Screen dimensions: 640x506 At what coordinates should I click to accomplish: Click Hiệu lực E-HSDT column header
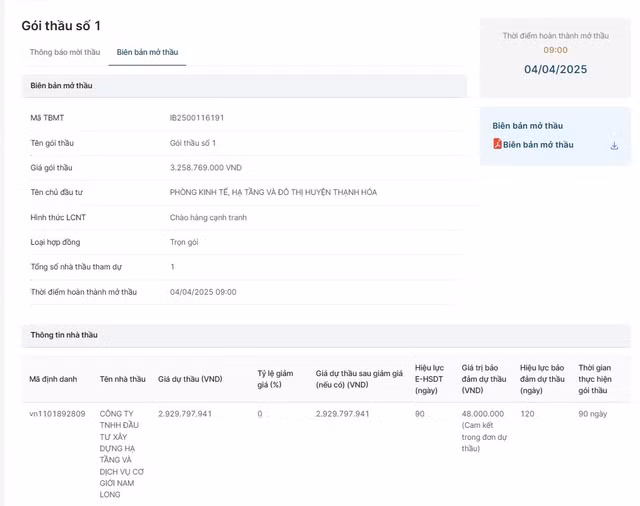[429, 379]
